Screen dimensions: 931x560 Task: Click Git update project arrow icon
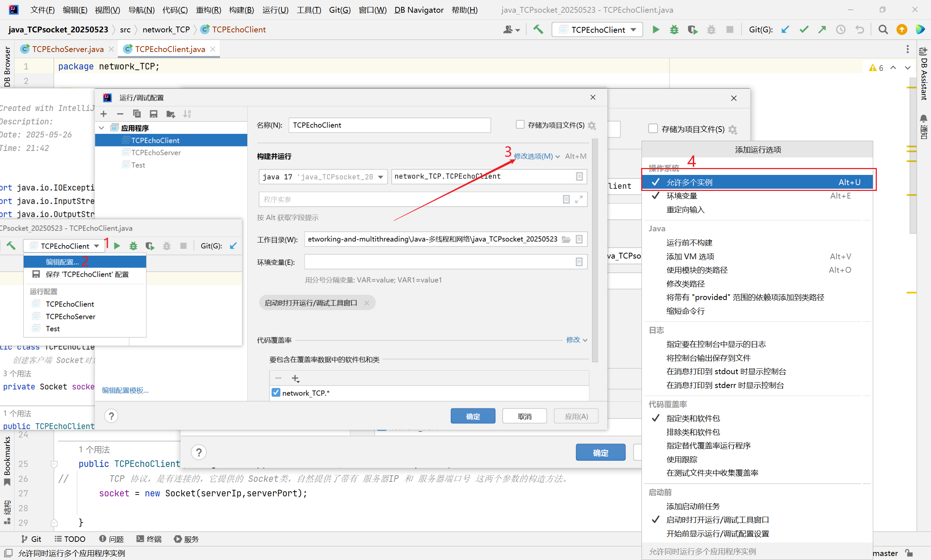pyautogui.click(x=785, y=29)
